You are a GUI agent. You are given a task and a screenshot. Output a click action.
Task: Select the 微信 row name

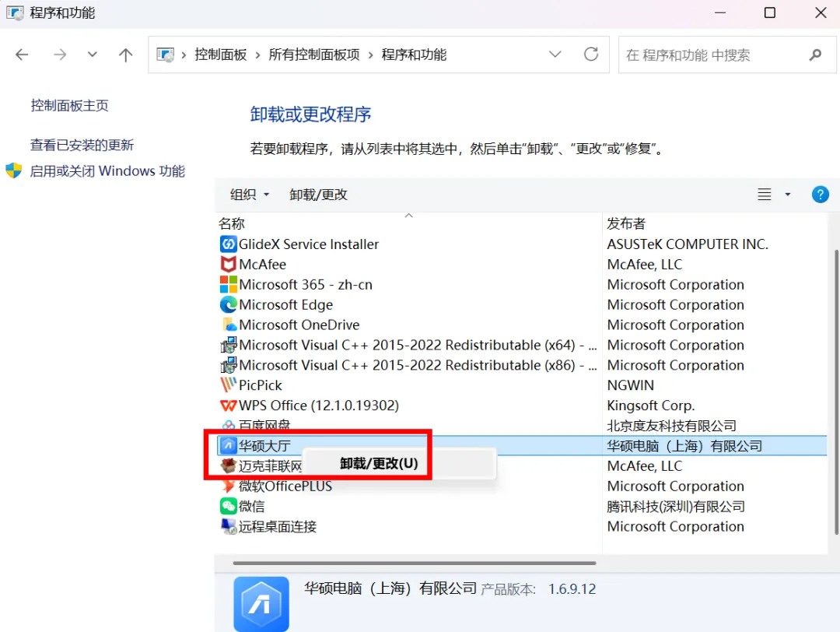point(251,506)
